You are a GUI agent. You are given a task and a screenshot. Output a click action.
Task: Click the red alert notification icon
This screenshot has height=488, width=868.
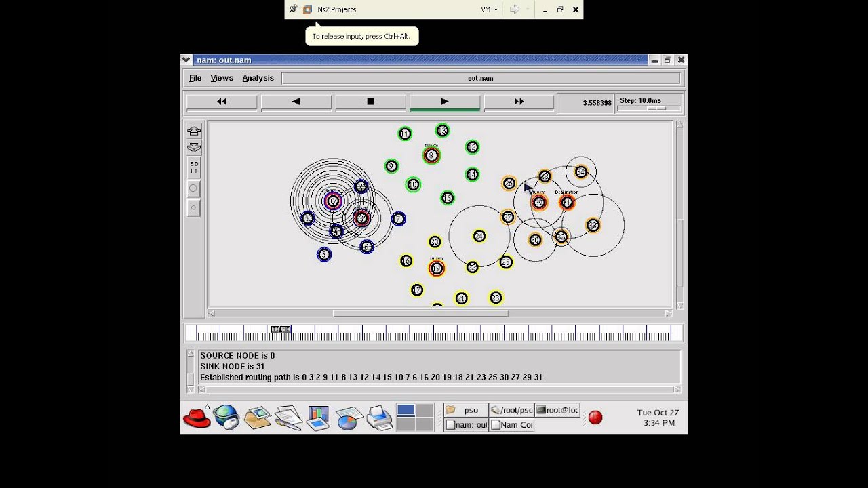click(x=595, y=418)
